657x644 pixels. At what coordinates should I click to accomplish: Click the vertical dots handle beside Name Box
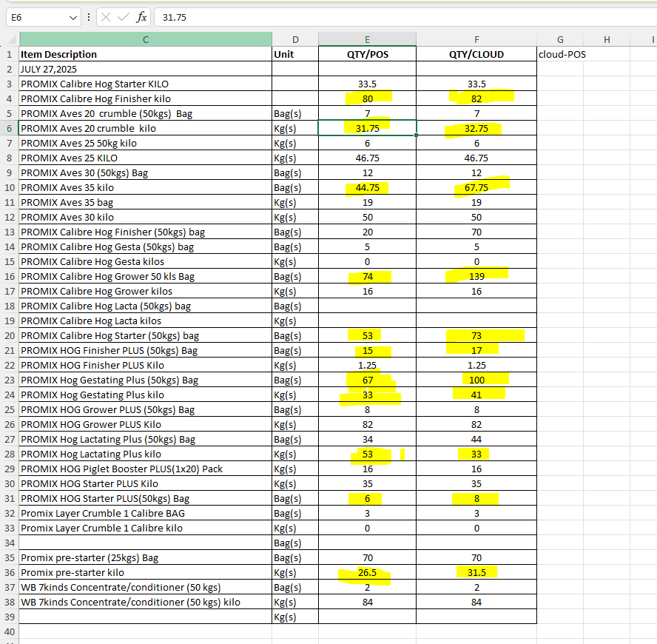[89, 17]
